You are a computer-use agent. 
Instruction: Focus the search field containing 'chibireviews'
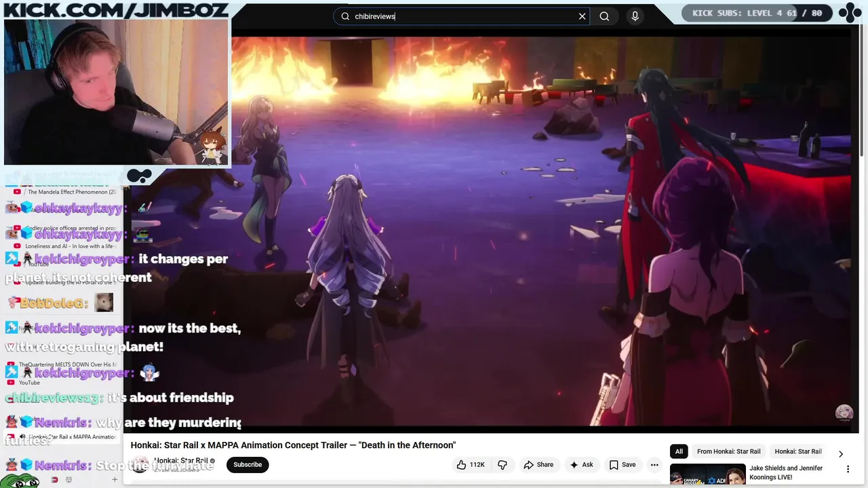click(x=461, y=16)
